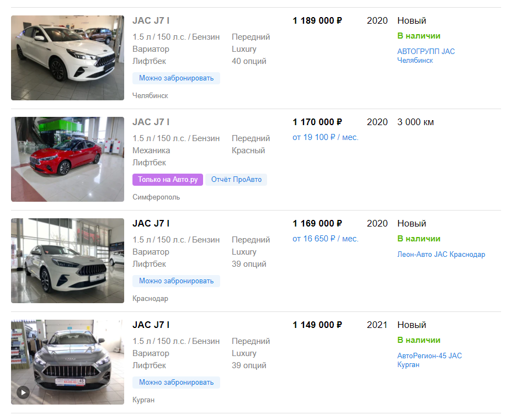Open the dealer link АВТОГРУПП JAC Челябинск

426,56
